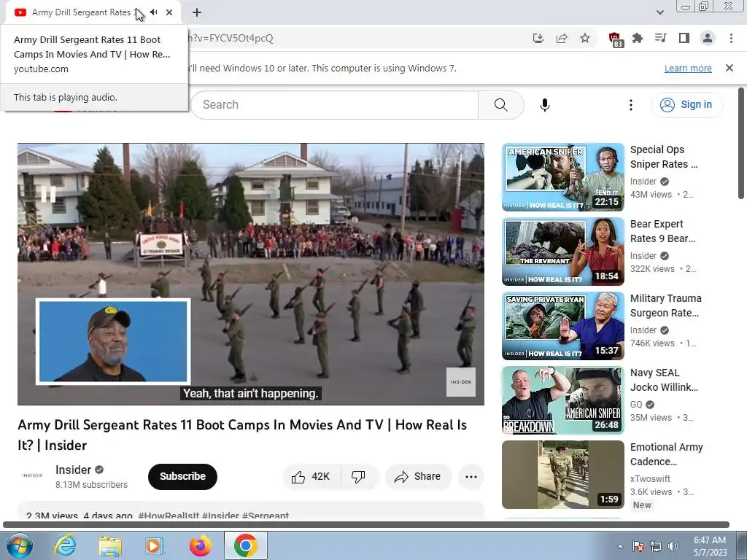Image resolution: width=747 pixels, height=560 pixels.
Task: Open Emotional Army Cadence title
Action: coord(667,454)
